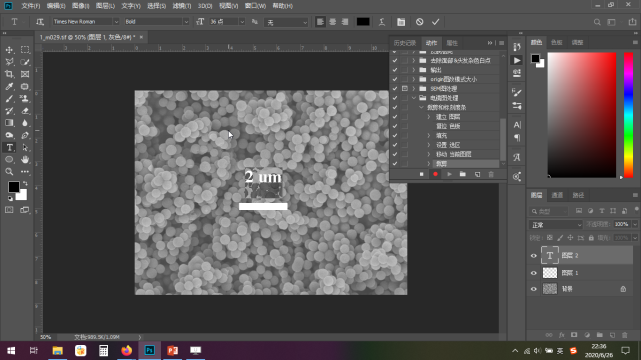Delete the selected action

tap(491, 174)
